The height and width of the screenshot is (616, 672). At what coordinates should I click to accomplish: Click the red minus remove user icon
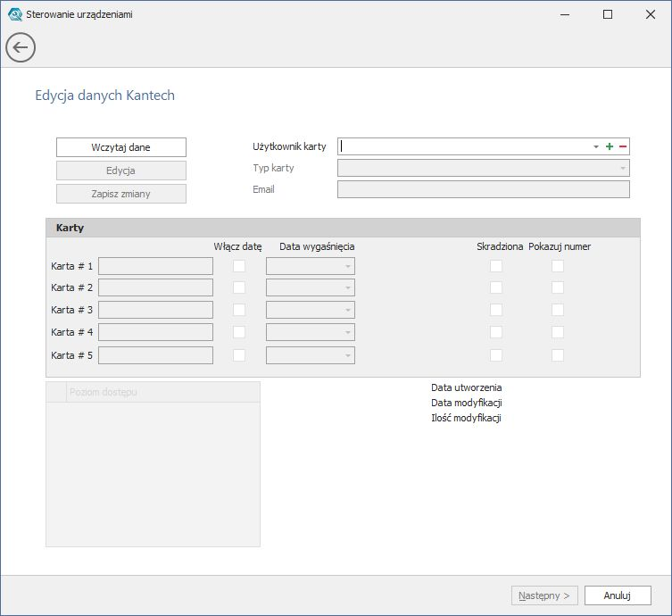[x=623, y=146]
